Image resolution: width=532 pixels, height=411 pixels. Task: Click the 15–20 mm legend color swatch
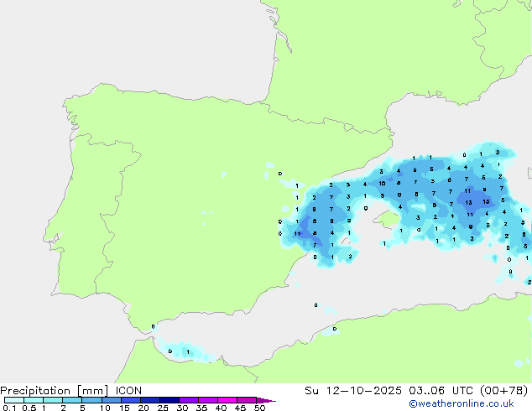tap(131, 400)
